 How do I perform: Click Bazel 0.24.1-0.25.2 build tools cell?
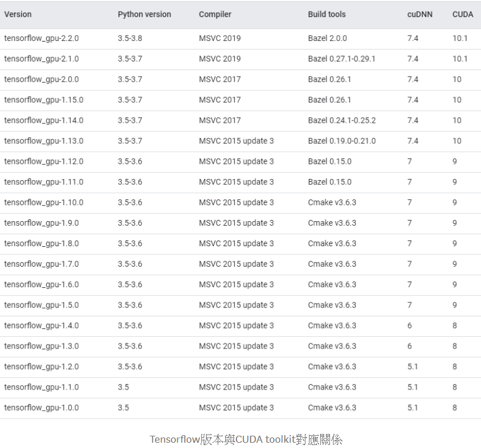(342, 120)
